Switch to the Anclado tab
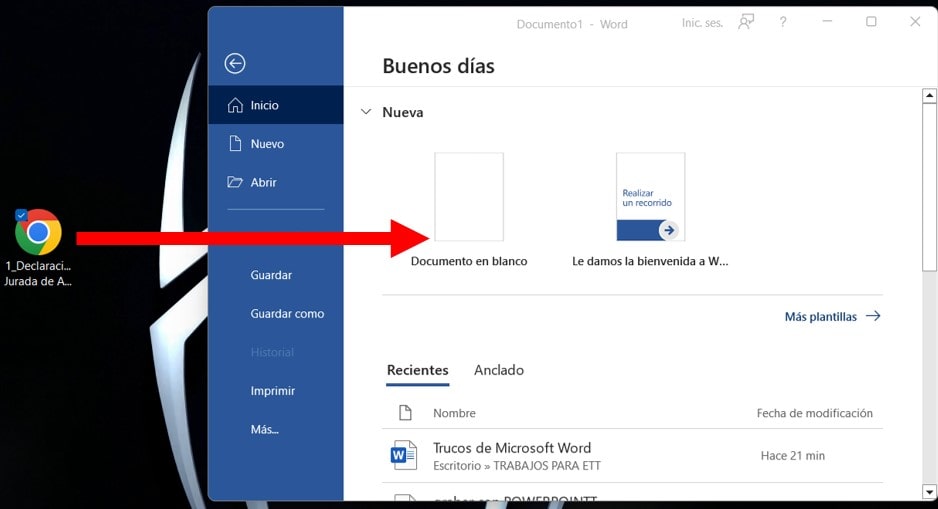This screenshot has width=938, height=509. [499, 370]
